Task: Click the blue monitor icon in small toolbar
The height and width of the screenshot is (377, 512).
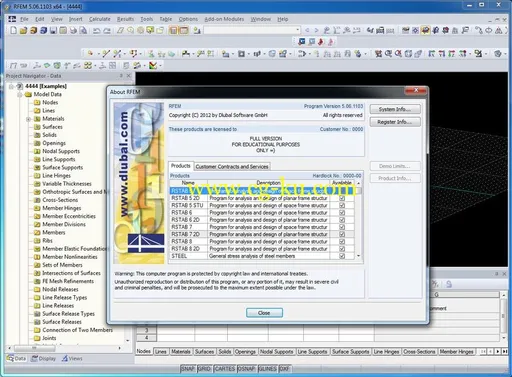Action: [x=302, y=42]
